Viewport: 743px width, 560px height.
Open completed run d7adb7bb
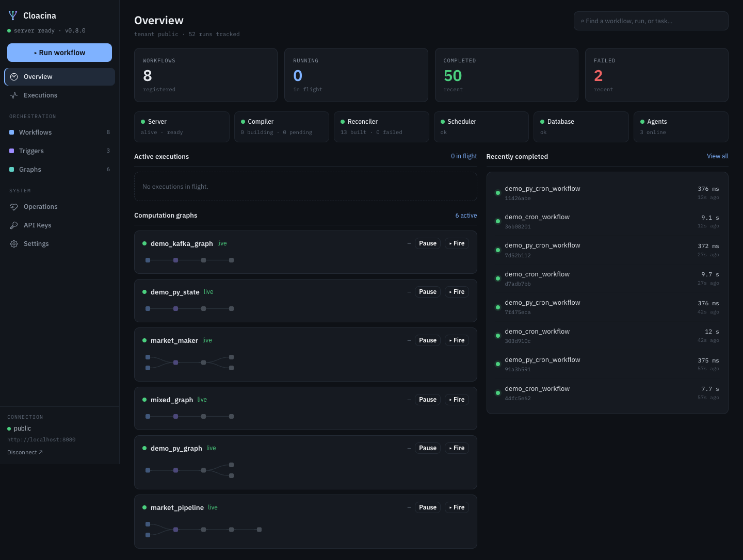607,278
